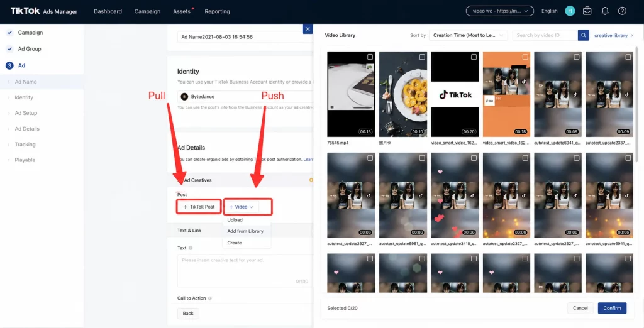
Task: Click the Text field info icon
Action: point(191,248)
